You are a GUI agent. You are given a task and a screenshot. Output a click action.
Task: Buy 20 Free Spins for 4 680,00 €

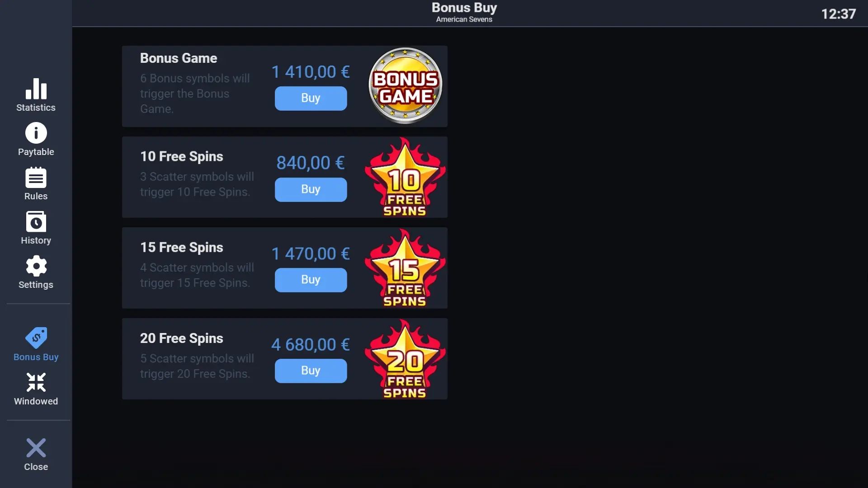tap(311, 371)
